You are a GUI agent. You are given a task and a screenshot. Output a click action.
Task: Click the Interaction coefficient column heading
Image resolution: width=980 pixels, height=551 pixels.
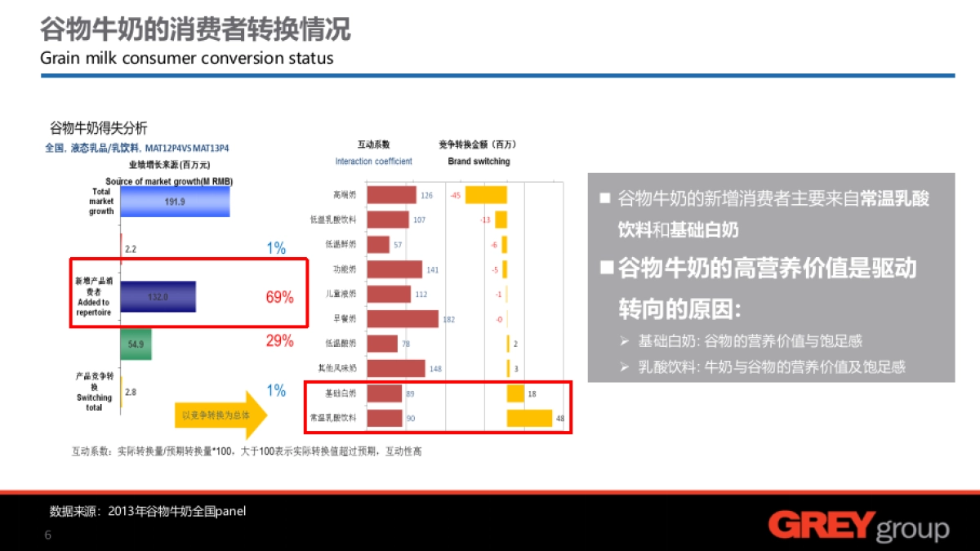coord(373,162)
